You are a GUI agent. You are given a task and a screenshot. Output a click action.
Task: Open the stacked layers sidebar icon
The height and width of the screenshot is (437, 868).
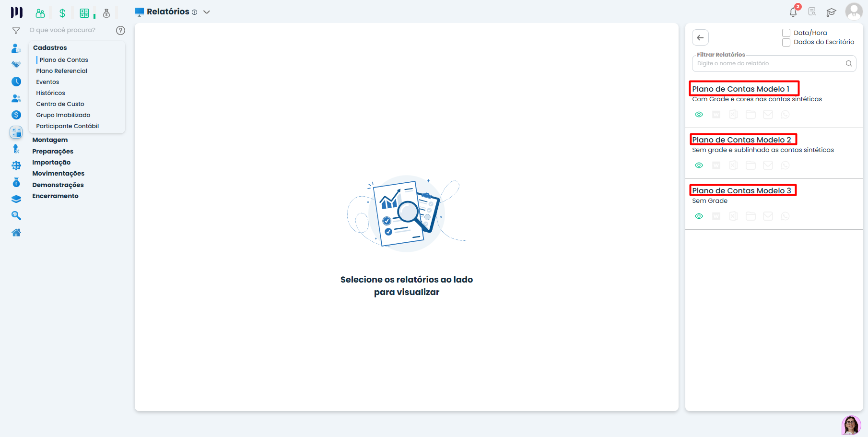(16, 199)
